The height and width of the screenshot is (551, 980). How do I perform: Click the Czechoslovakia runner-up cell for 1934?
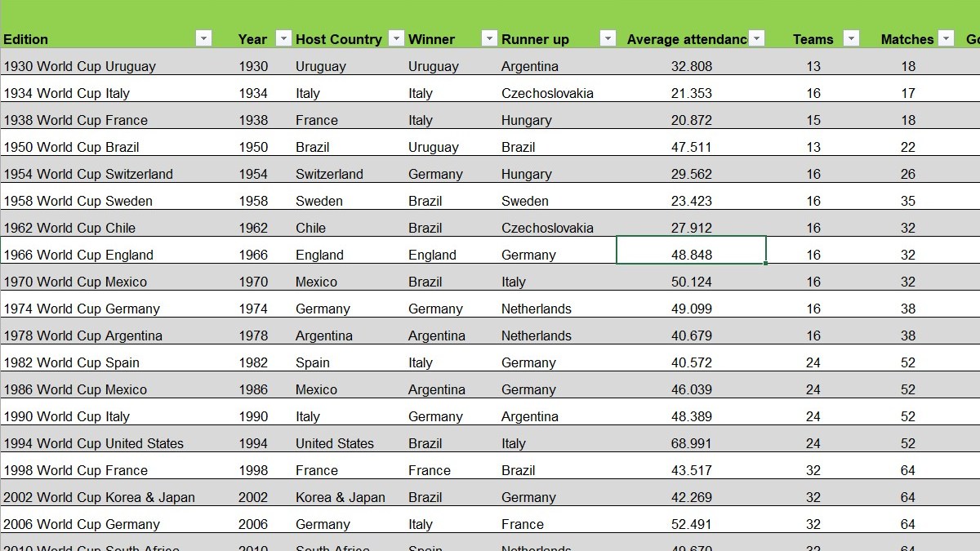click(x=547, y=93)
